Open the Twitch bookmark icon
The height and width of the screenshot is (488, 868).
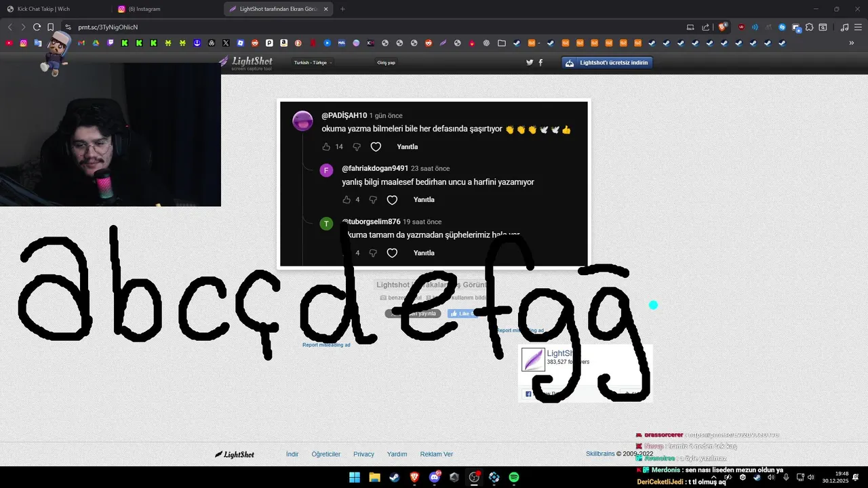[111, 43]
